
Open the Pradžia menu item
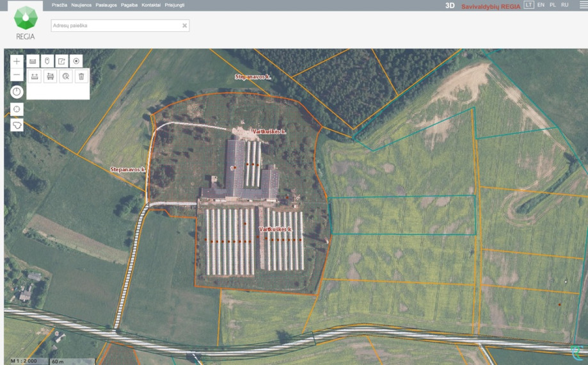tap(60, 5)
